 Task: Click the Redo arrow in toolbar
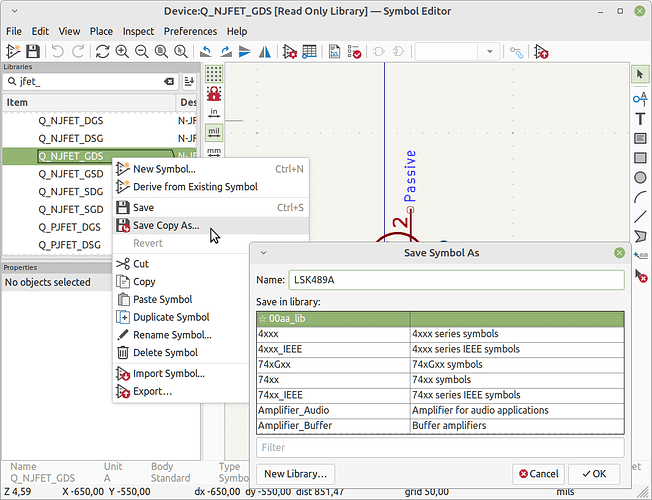point(78,52)
